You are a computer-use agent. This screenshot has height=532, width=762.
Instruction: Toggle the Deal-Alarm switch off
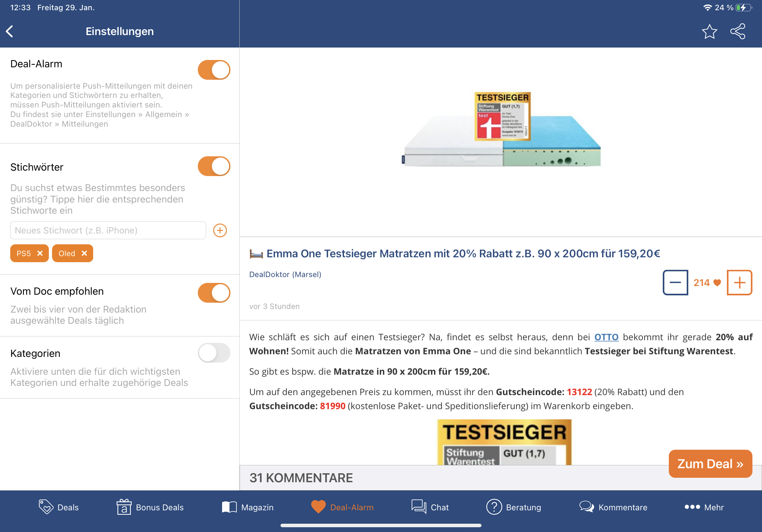(214, 70)
